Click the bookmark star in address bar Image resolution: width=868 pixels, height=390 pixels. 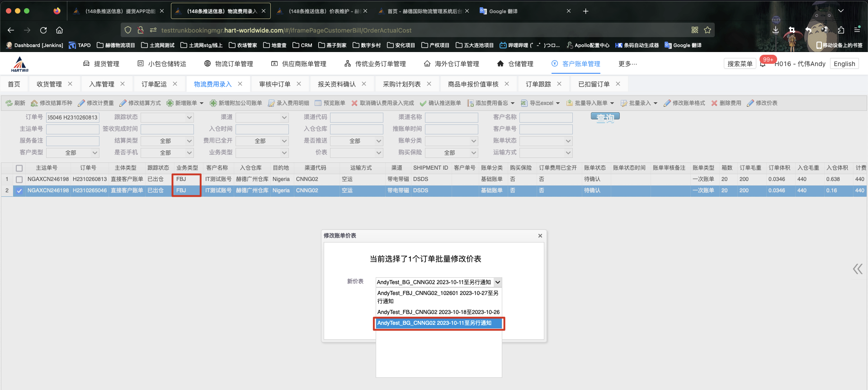coord(708,30)
